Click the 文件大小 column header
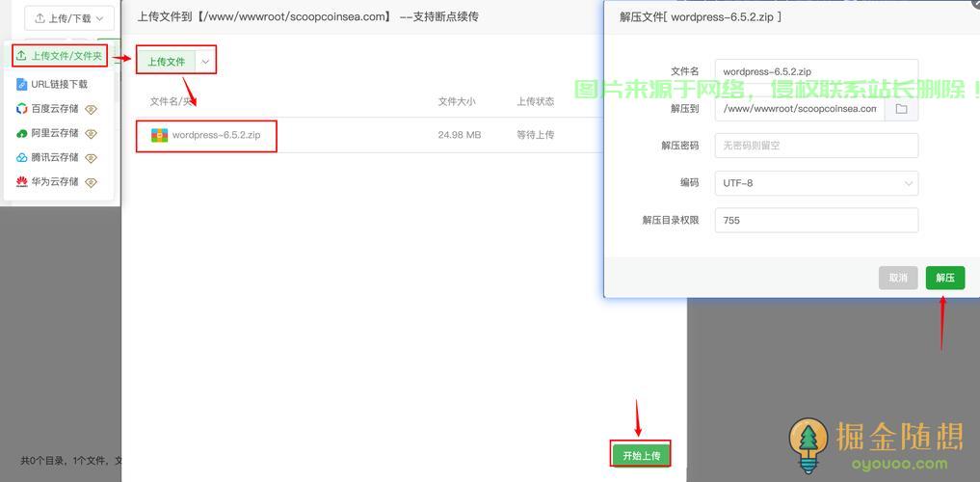The width and height of the screenshot is (980, 482). click(457, 101)
